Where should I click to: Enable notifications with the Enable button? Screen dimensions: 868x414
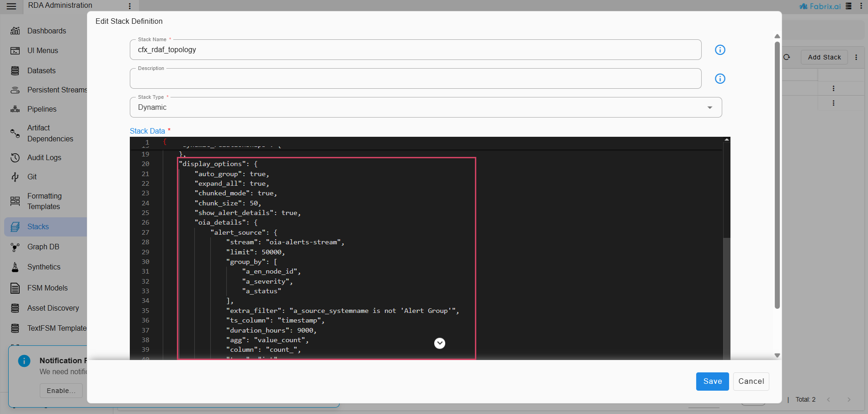point(61,391)
